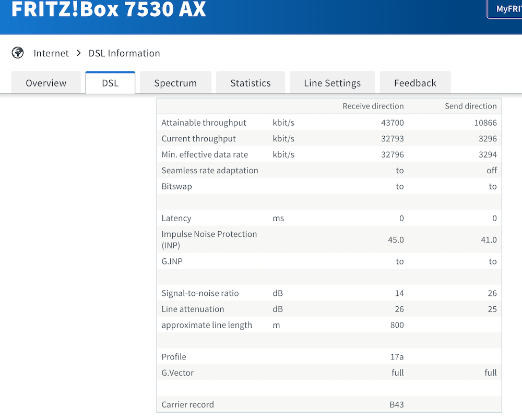Click line attenuation send value 25

(492, 309)
